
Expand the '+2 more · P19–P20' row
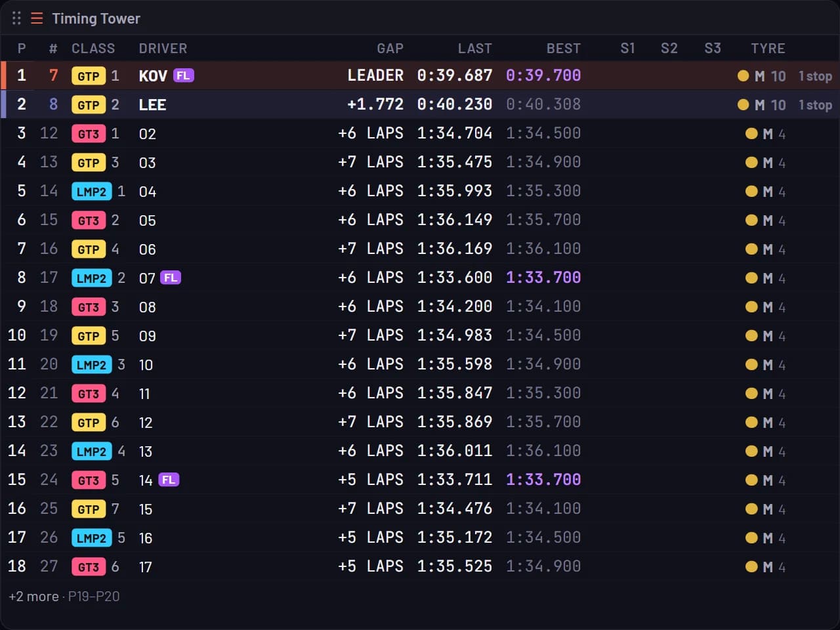(64, 597)
